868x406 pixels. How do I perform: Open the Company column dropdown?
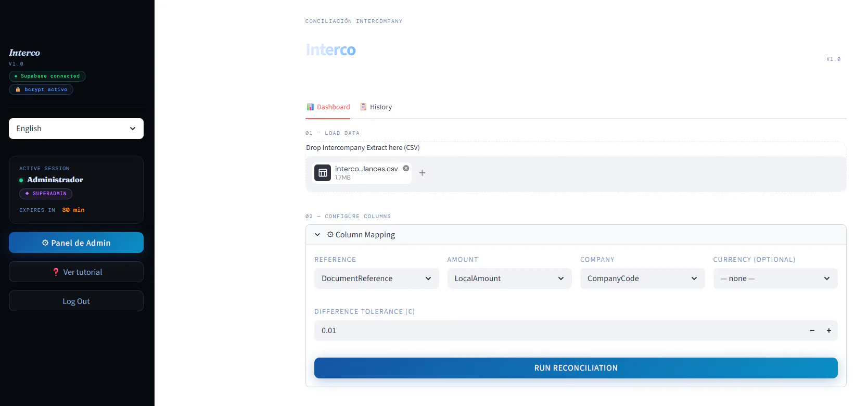coord(642,278)
